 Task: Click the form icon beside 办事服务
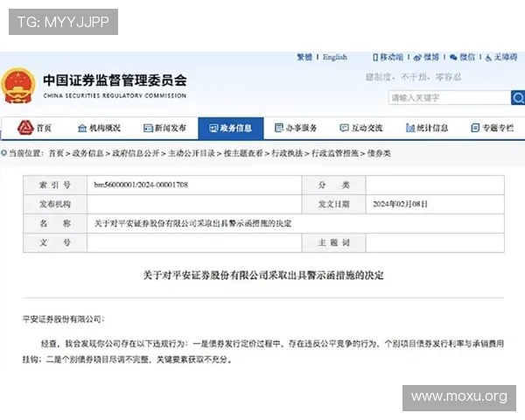click(278, 128)
